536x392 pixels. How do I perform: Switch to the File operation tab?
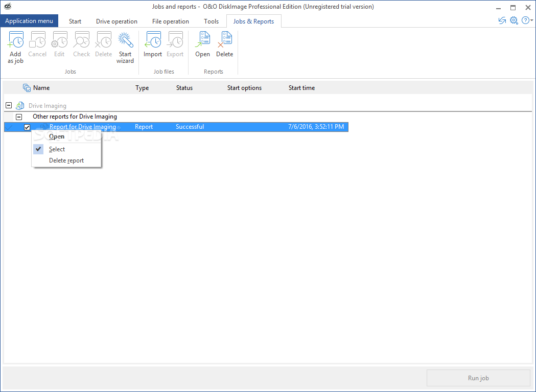pos(171,21)
